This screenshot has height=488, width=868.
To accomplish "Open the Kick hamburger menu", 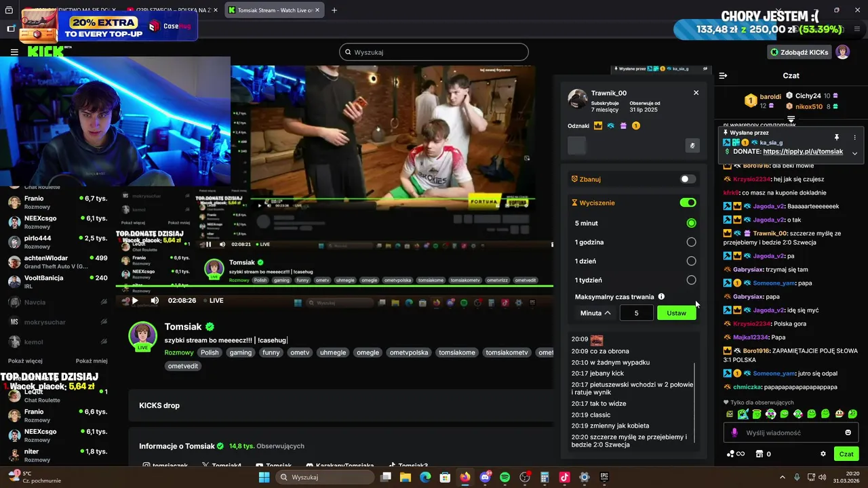I will 14,52.
